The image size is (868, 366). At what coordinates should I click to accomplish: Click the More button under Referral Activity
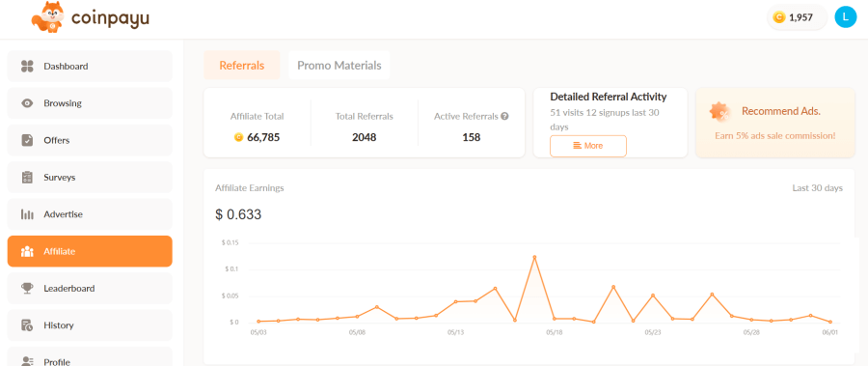pyautogui.click(x=588, y=146)
